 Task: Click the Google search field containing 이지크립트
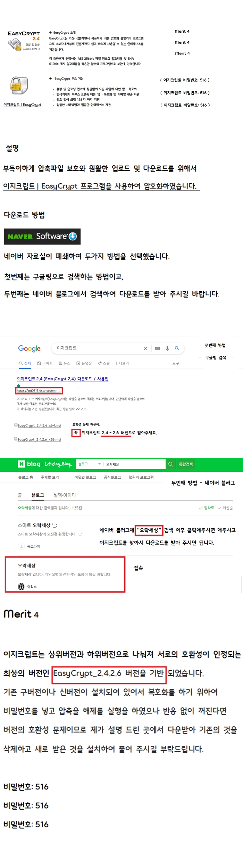tap(97, 348)
